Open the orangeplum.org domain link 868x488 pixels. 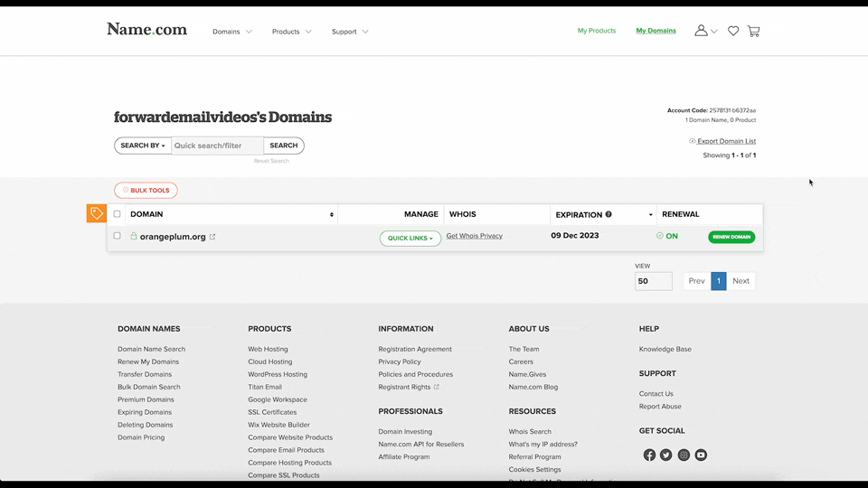(x=173, y=236)
